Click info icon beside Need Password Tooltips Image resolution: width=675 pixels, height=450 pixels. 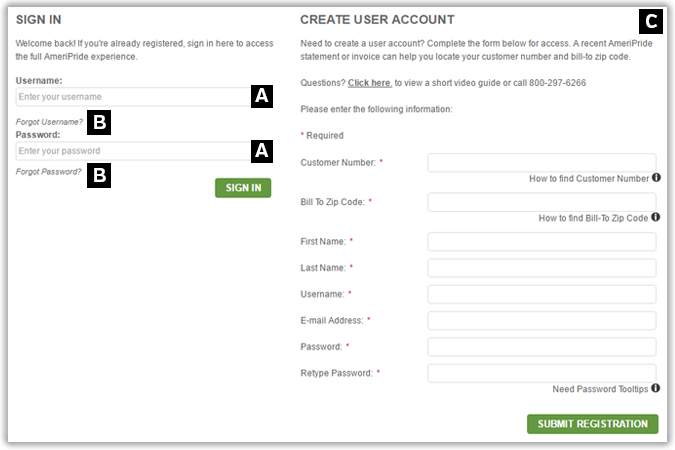coord(656,388)
